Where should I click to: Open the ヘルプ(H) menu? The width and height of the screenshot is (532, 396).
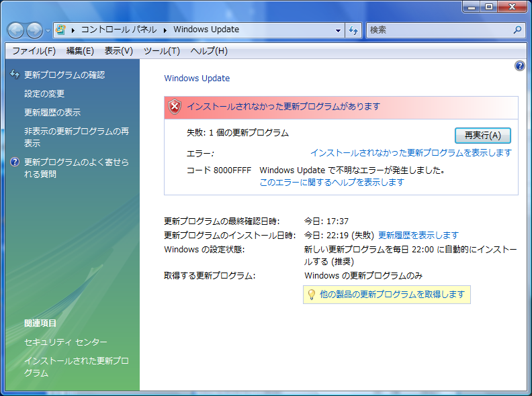[x=209, y=51]
